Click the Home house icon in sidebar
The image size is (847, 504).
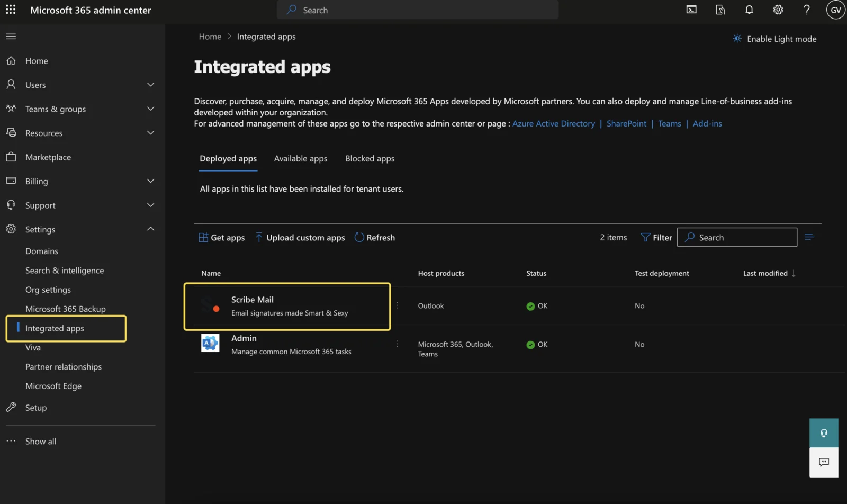(x=11, y=60)
